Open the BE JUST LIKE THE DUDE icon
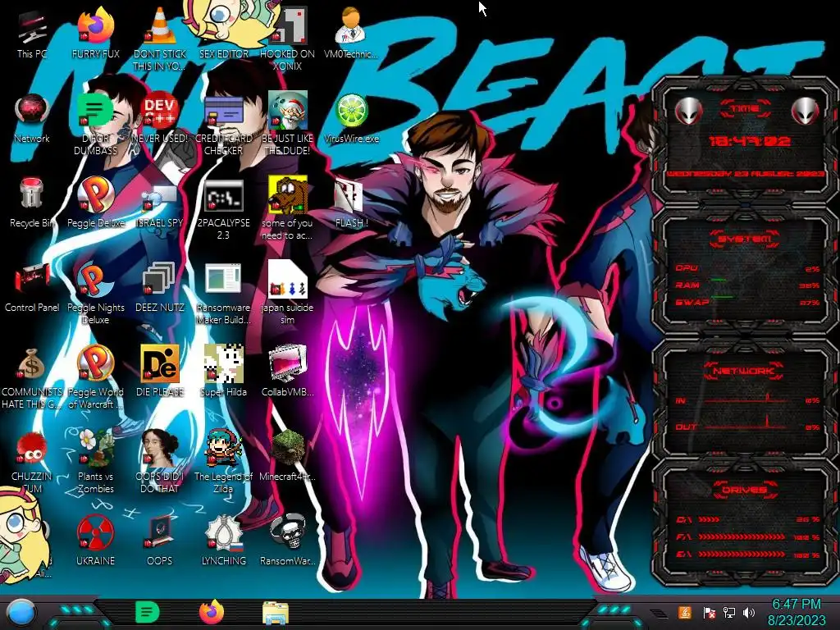Image resolution: width=840 pixels, height=630 pixels. 287,125
